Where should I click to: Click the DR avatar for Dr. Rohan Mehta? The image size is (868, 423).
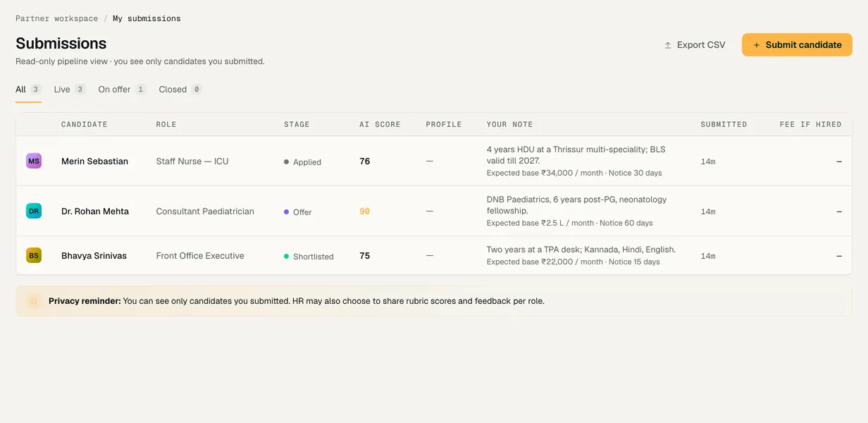[x=34, y=211]
